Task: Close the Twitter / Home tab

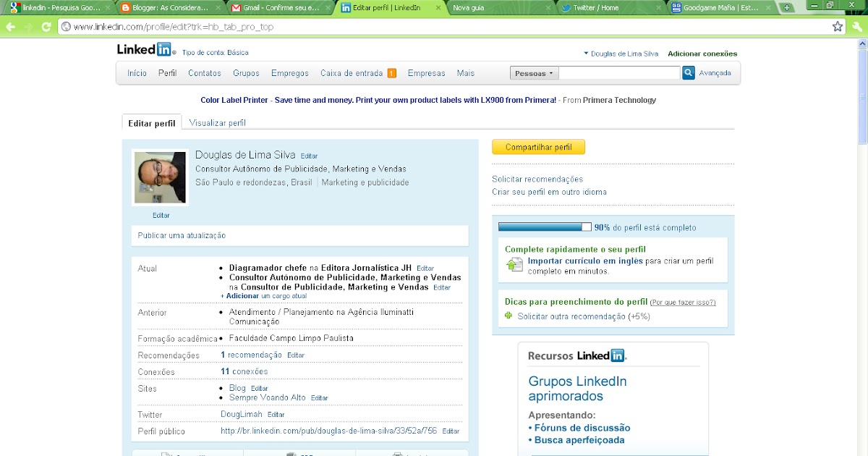Action: [658, 8]
